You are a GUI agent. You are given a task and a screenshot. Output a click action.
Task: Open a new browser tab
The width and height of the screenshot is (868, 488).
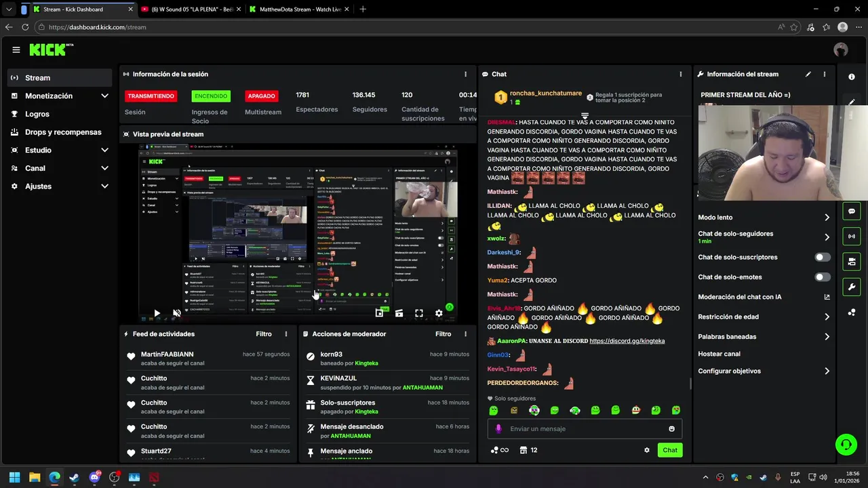tap(363, 9)
